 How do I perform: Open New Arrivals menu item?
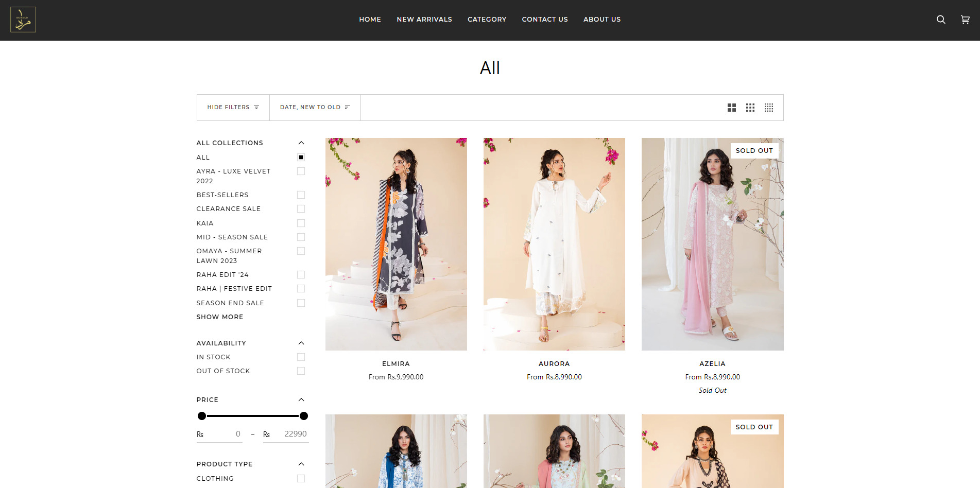point(424,20)
